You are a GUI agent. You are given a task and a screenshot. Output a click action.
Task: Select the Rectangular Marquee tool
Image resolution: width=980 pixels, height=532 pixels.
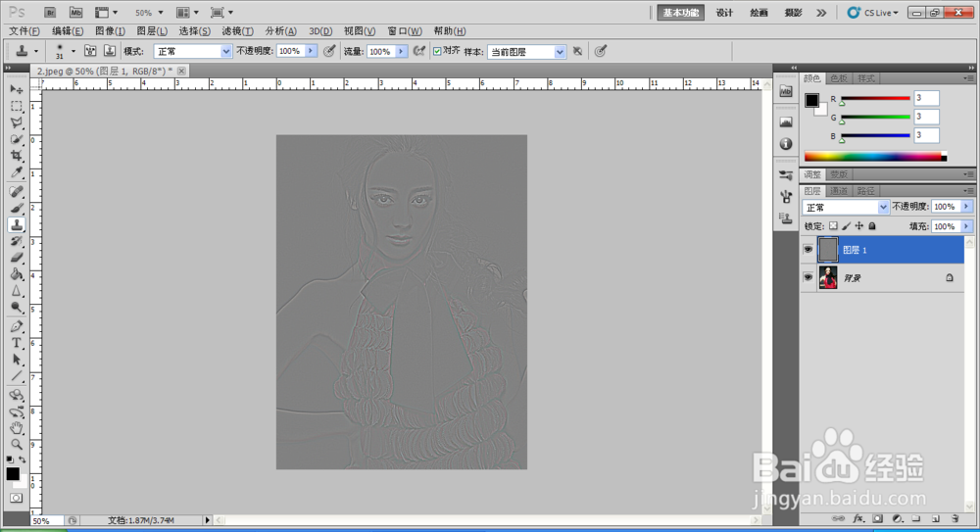coord(17,106)
